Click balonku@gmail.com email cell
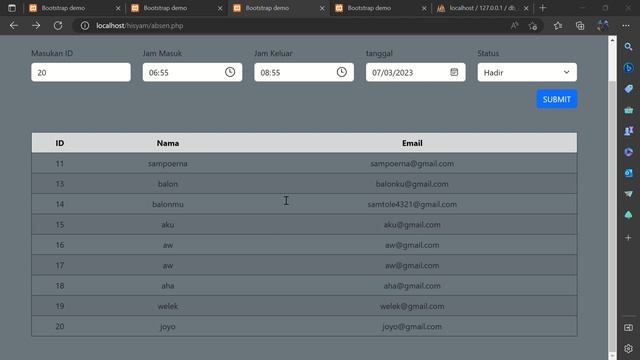Viewport: 640px width, 360px height. pyautogui.click(x=412, y=184)
